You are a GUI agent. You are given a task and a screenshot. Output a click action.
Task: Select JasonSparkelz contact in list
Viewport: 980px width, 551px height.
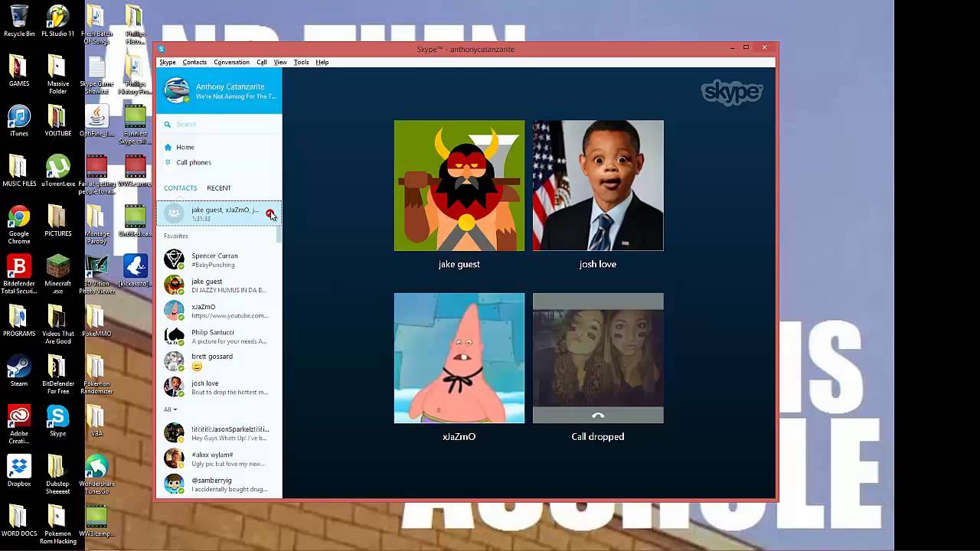(219, 433)
